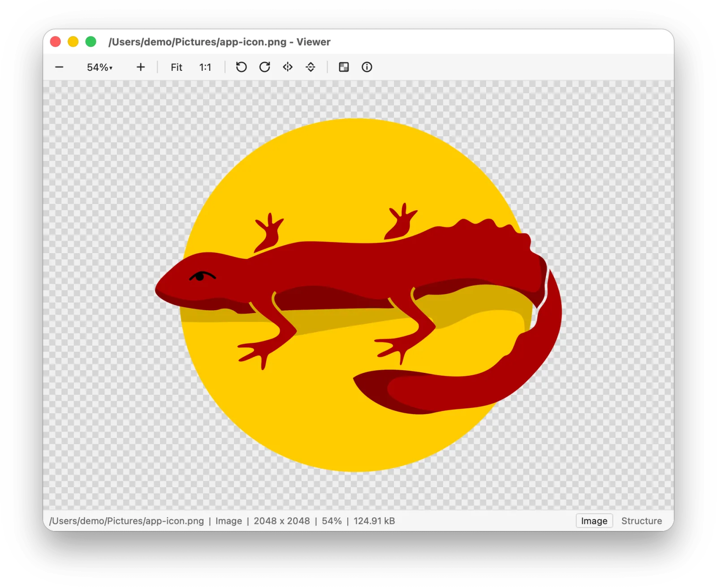Maximize the window with green button

click(x=91, y=42)
